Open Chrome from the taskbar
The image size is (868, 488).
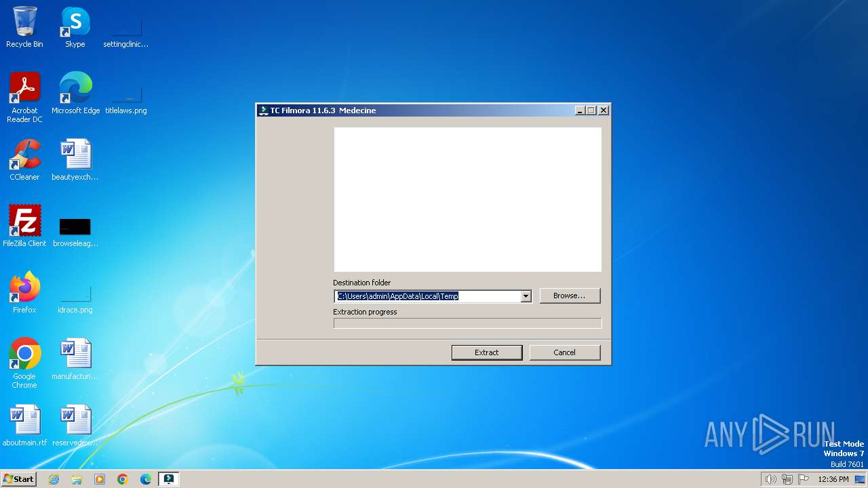coord(123,479)
